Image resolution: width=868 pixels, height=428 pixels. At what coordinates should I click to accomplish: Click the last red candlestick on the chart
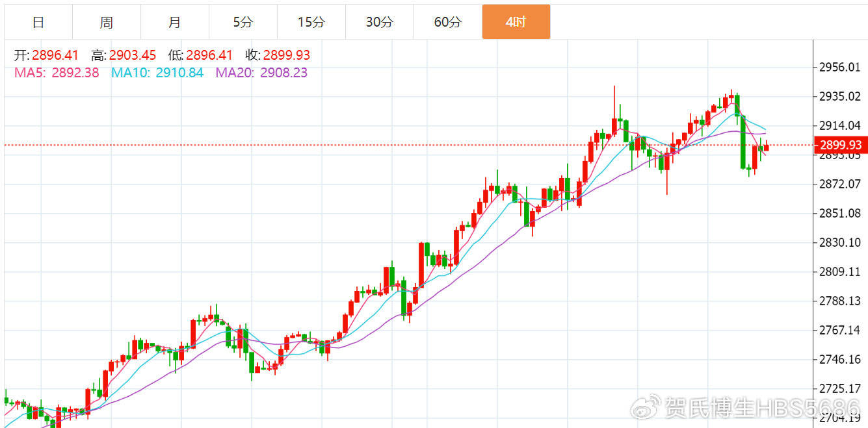point(767,147)
